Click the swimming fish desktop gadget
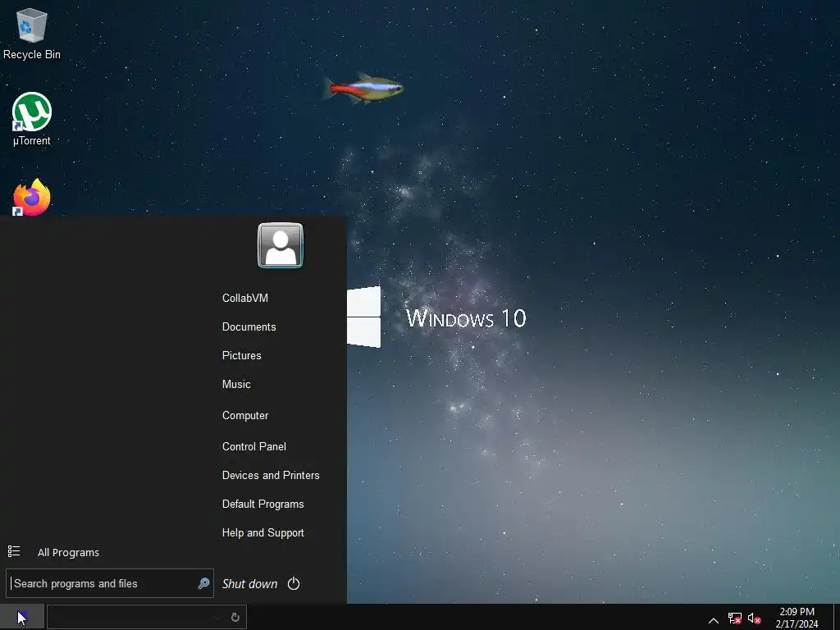This screenshot has height=630, width=840. tap(363, 88)
